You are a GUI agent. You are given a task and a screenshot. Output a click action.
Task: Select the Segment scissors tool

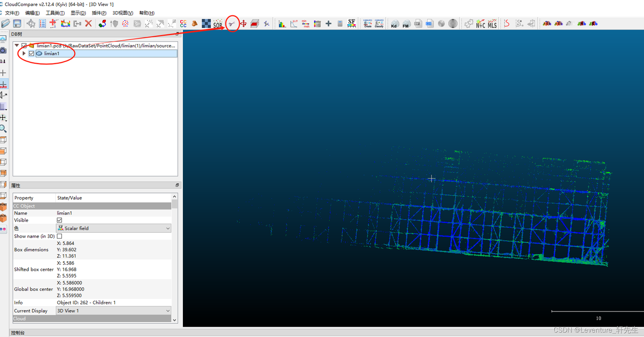pyautogui.click(x=232, y=24)
